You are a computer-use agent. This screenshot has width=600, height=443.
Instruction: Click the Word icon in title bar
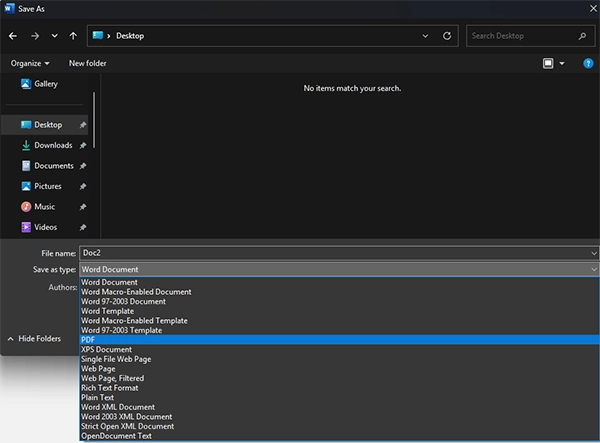coord(9,8)
